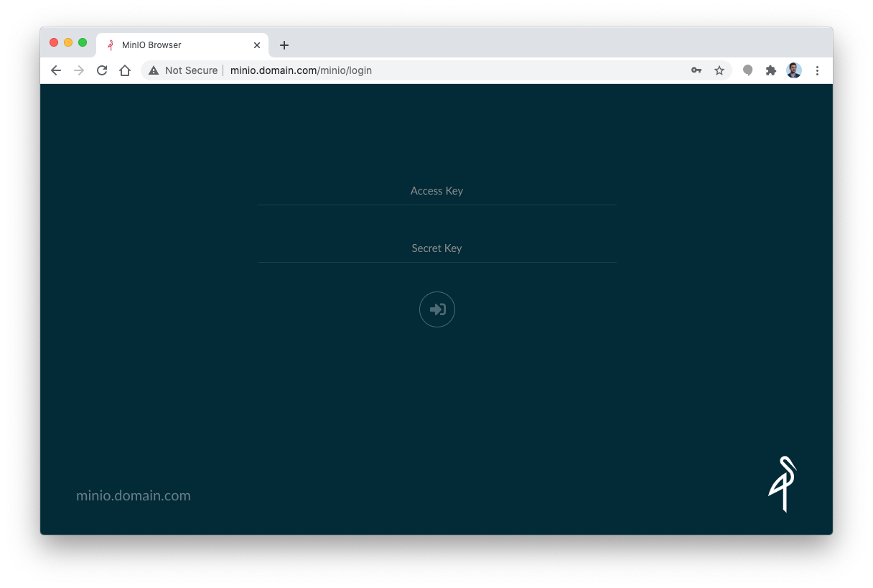Open the Chrome three-dot menu
This screenshot has height=588, width=873.
[817, 70]
